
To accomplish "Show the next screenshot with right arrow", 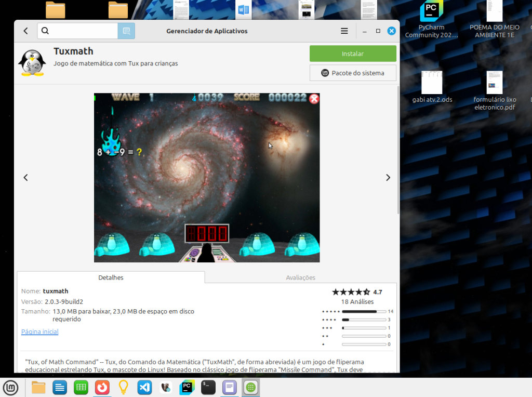I will pos(388,178).
